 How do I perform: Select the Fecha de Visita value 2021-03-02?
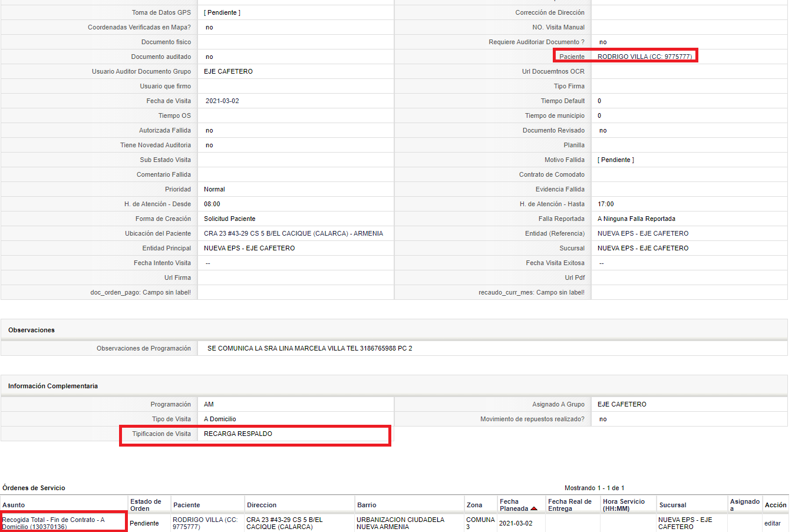222,101
